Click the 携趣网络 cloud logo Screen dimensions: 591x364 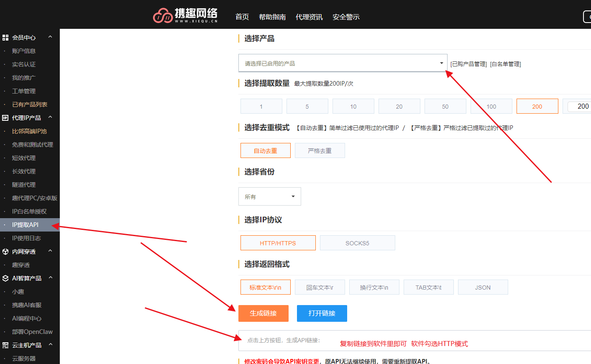point(163,15)
